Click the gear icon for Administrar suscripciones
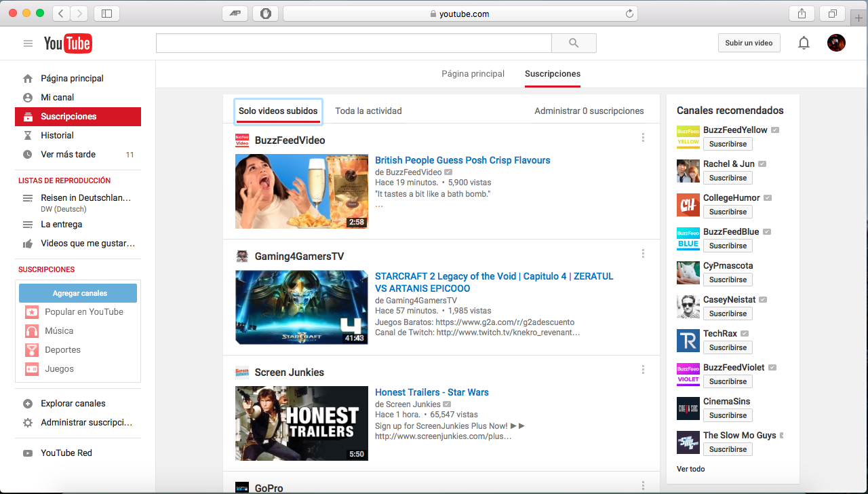Screen dimensions: 868x494 pyautogui.click(x=28, y=423)
